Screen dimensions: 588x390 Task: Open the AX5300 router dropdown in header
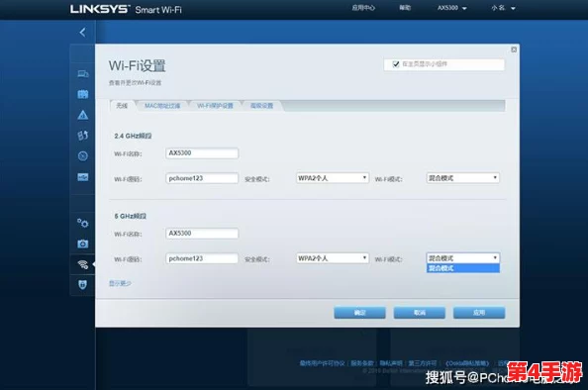coord(451,8)
